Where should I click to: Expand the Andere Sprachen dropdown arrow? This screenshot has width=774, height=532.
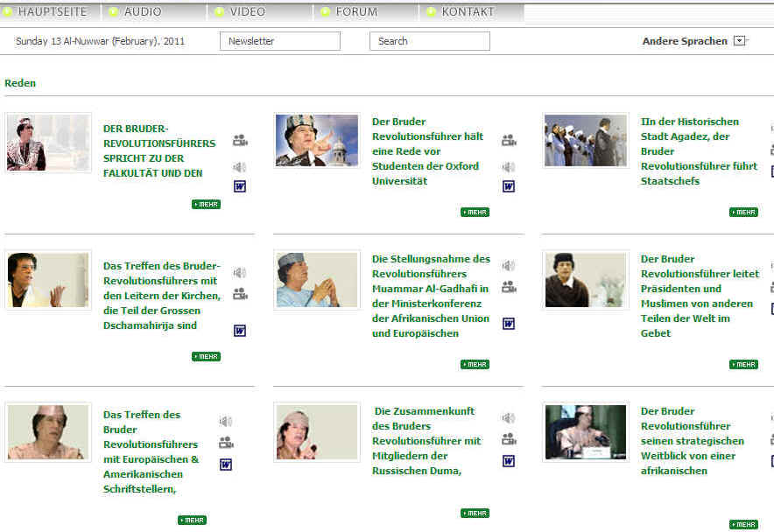click(740, 40)
